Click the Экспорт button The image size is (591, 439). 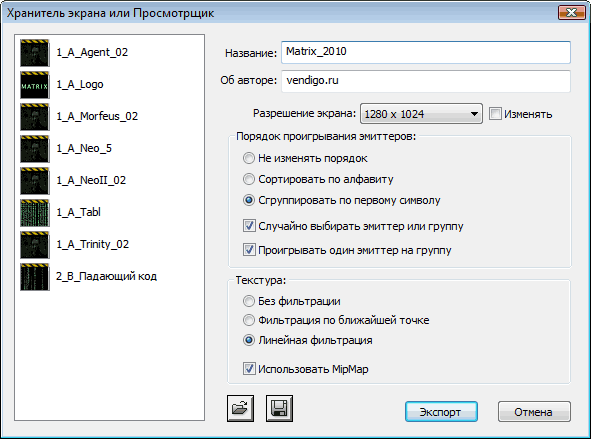441,411
